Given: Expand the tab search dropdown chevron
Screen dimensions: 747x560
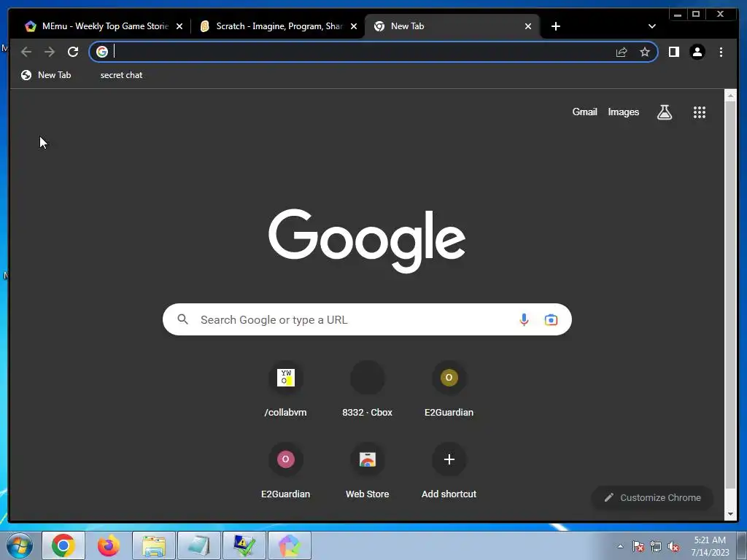Looking at the screenshot, I should pos(651,26).
